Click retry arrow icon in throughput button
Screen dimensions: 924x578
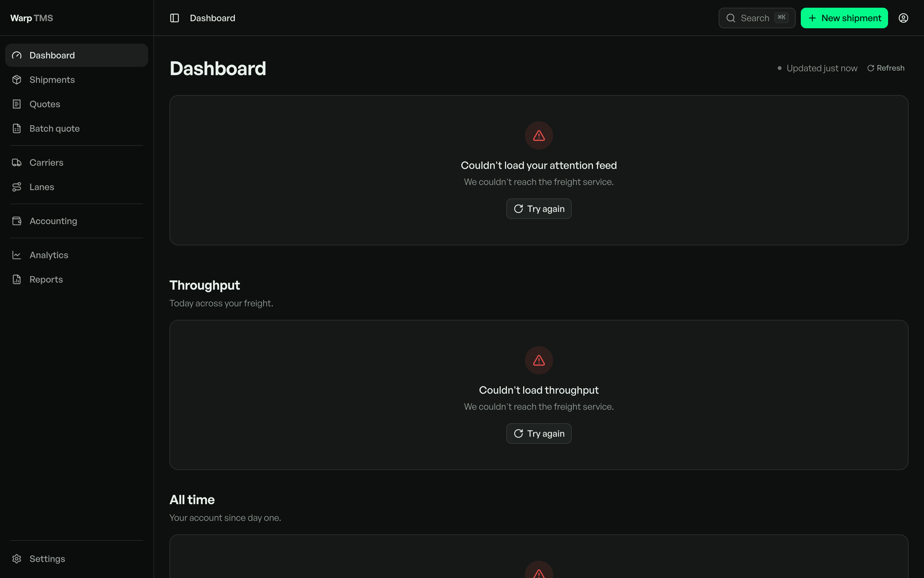click(518, 433)
